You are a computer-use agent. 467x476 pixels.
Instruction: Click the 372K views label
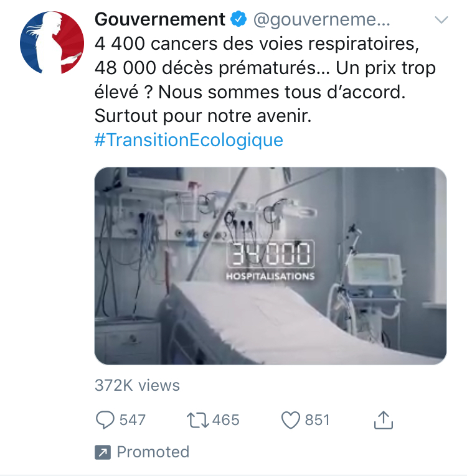point(138,386)
